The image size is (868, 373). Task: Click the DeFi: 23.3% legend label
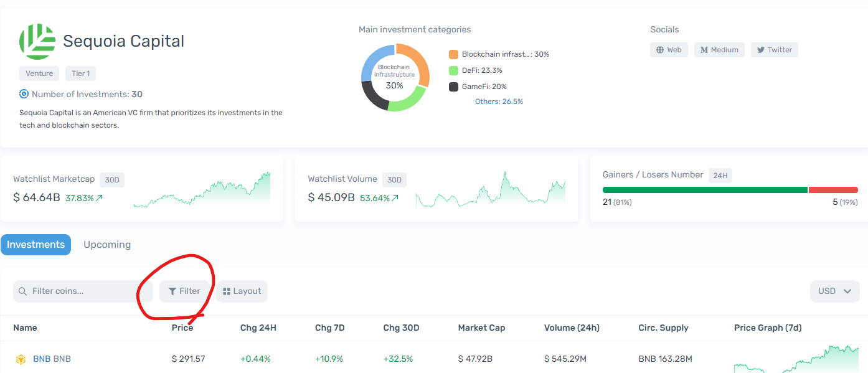[x=482, y=70]
